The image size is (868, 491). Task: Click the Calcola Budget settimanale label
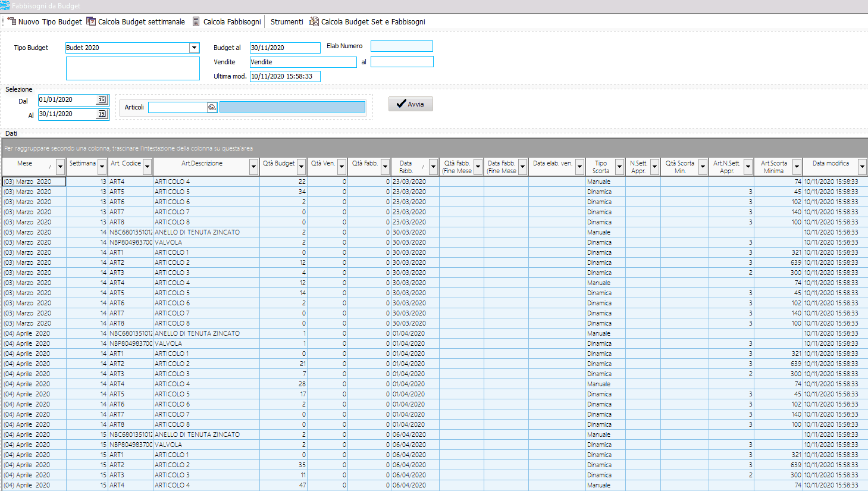(142, 21)
